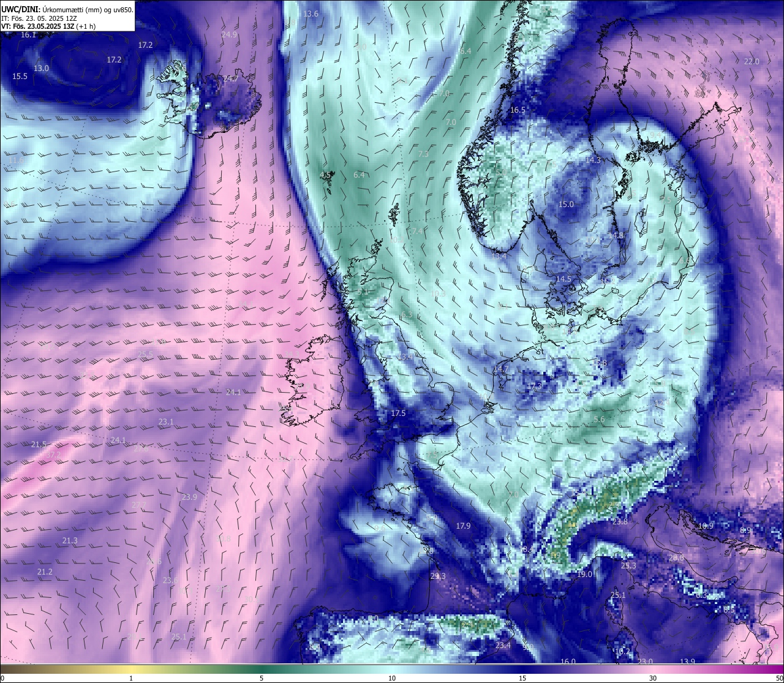784x683 pixels.
Task: Click the 23.4 value near the Pyrenees
Action: pyautogui.click(x=503, y=646)
